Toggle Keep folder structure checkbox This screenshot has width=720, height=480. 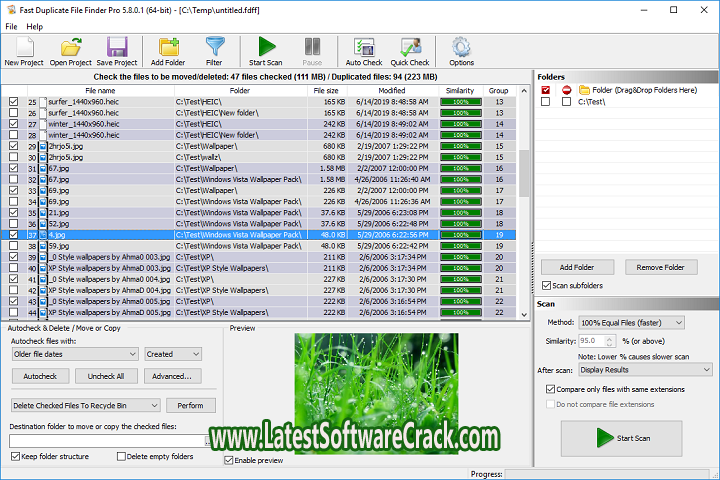click(x=15, y=456)
